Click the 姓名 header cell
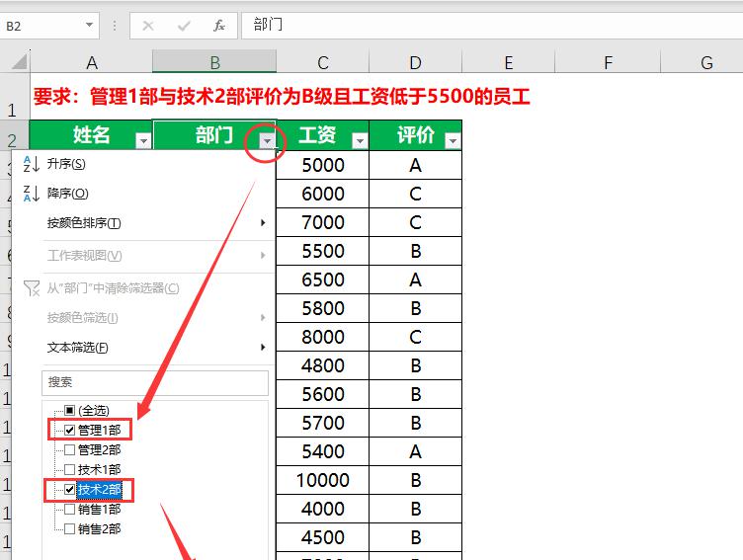The height and width of the screenshot is (560, 743). [x=91, y=135]
